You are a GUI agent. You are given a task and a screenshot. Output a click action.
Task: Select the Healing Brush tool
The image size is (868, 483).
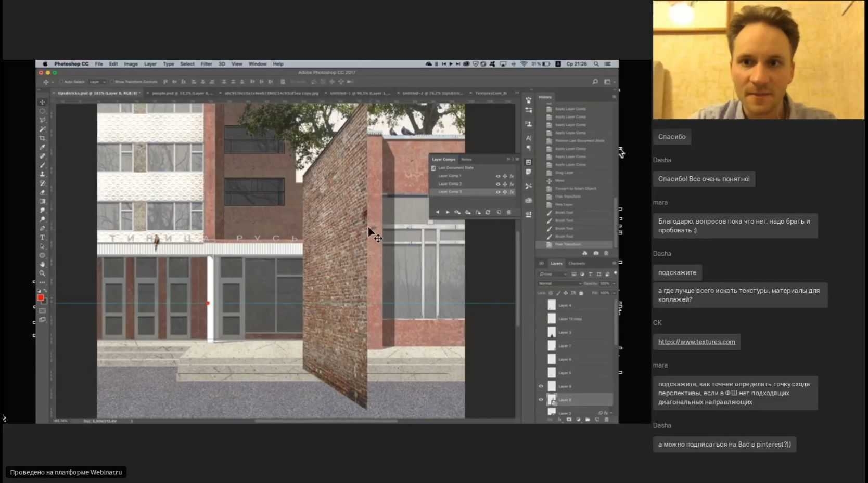pyautogui.click(x=43, y=156)
